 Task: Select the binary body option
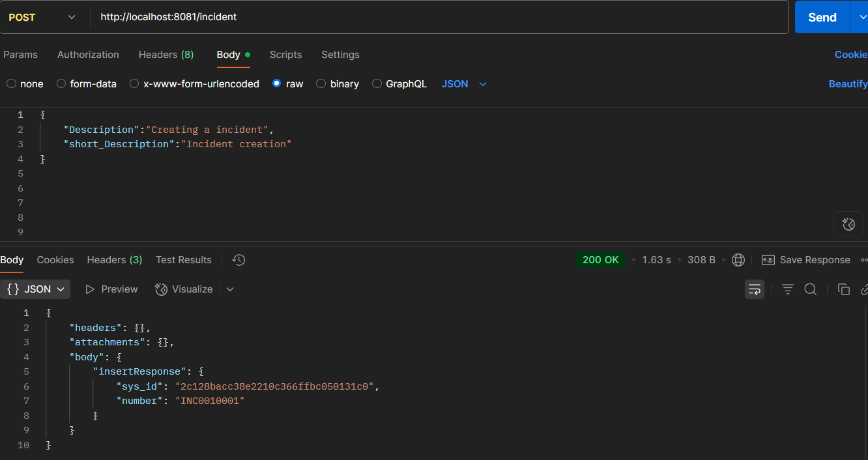click(x=338, y=84)
